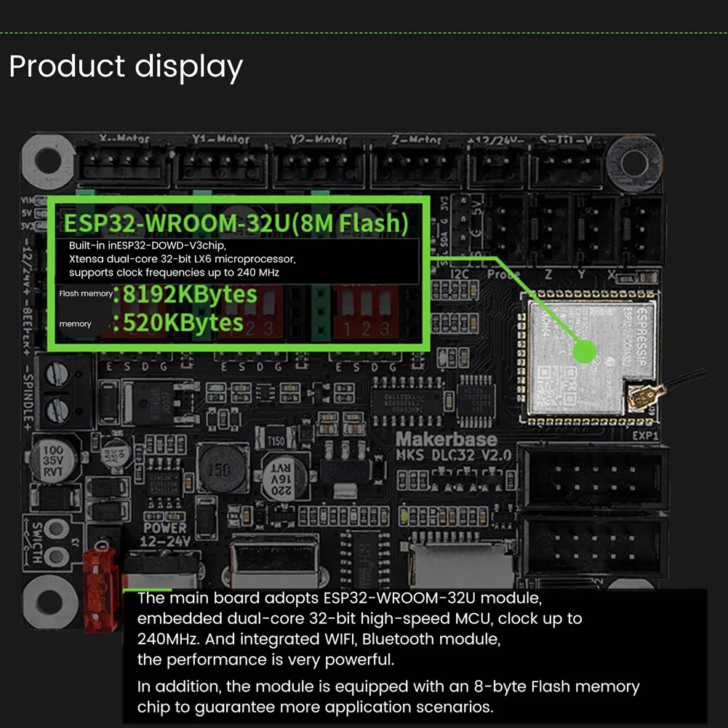Click the gold antenna connector on the module
The height and width of the screenshot is (728, 728).
click(x=644, y=397)
